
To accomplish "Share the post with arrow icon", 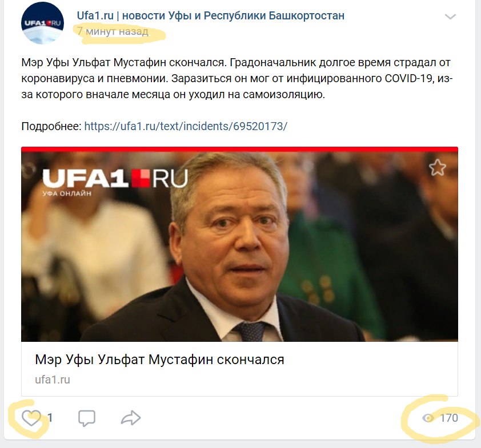I will tap(131, 418).
